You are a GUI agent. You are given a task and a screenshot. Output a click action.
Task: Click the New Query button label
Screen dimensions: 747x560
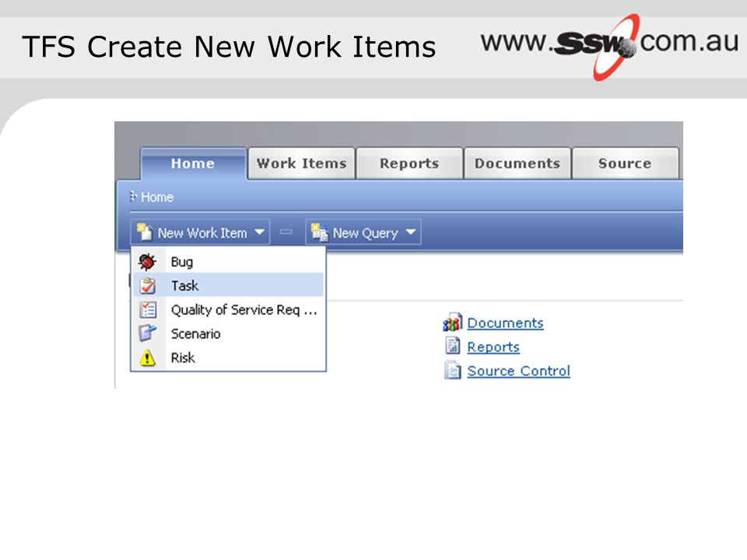(x=366, y=233)
